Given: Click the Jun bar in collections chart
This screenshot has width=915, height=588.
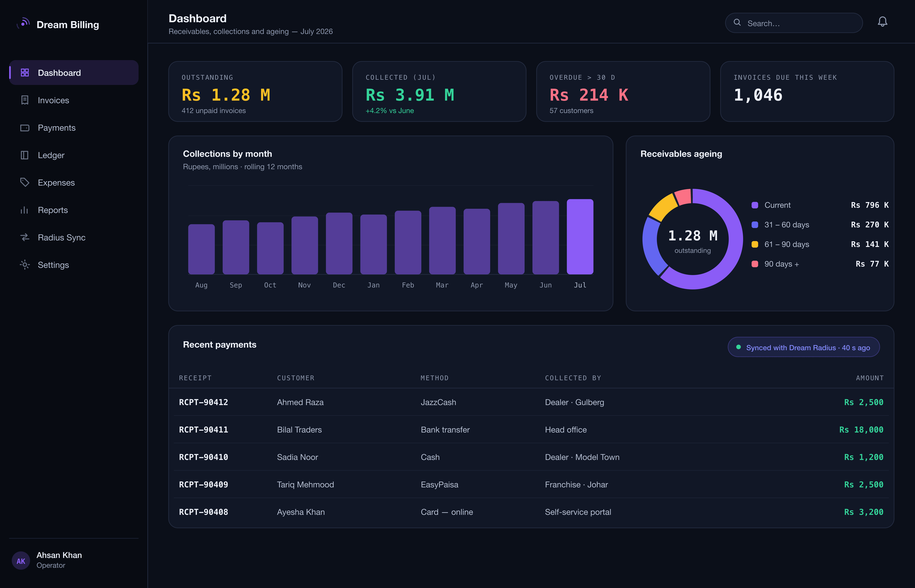Looking at the screenshot, I should pyautogui.click(x=545, y=238).
